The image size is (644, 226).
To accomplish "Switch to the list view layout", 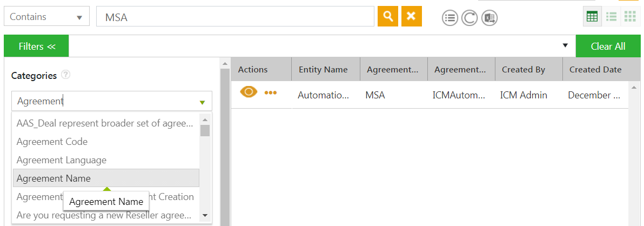I will pos(611,17).
